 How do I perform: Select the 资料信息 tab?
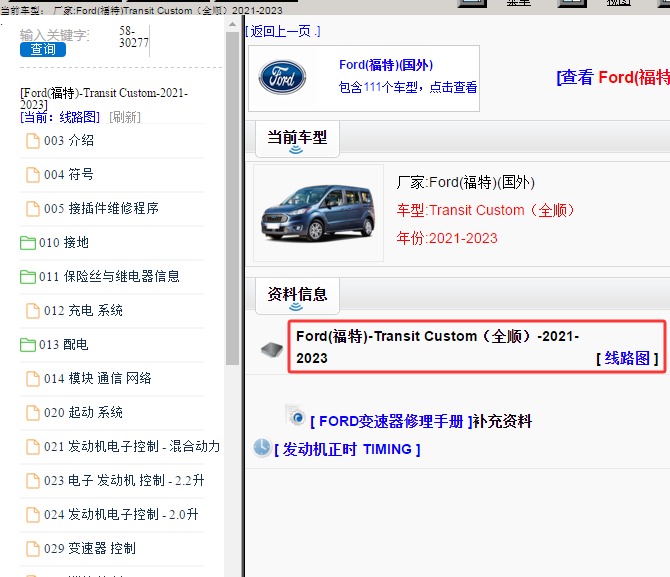tap(297, 295)
